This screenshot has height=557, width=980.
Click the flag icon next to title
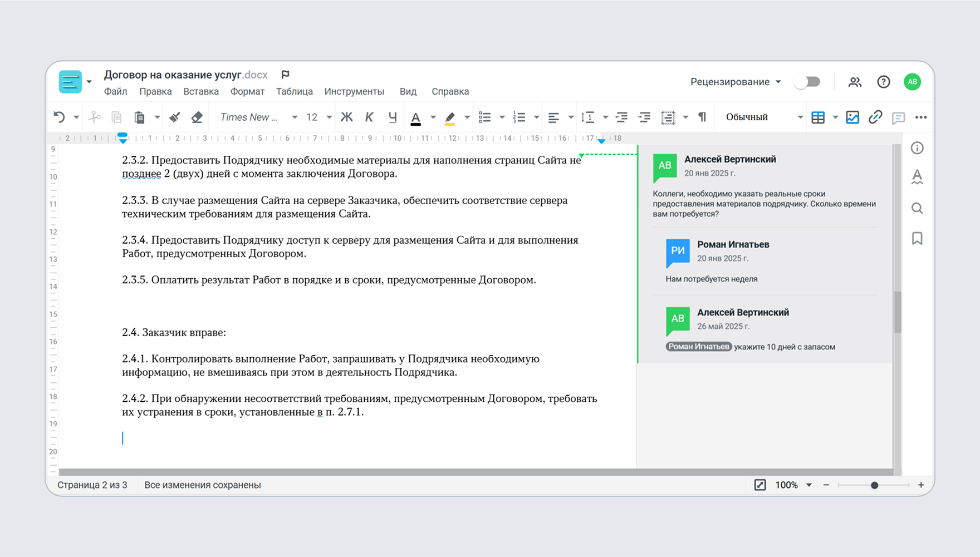click(285, 75)
